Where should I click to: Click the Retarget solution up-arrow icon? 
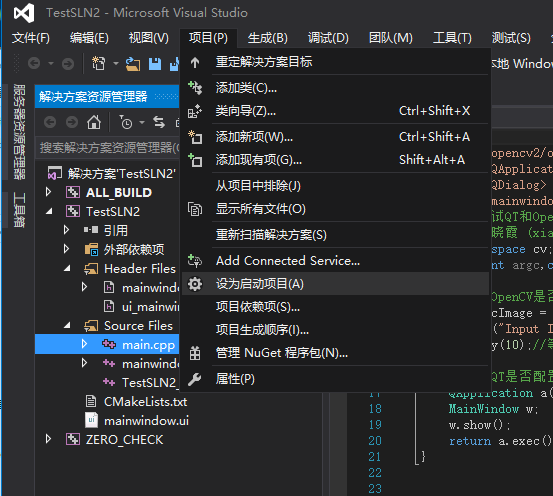click(x=195, y=62)
